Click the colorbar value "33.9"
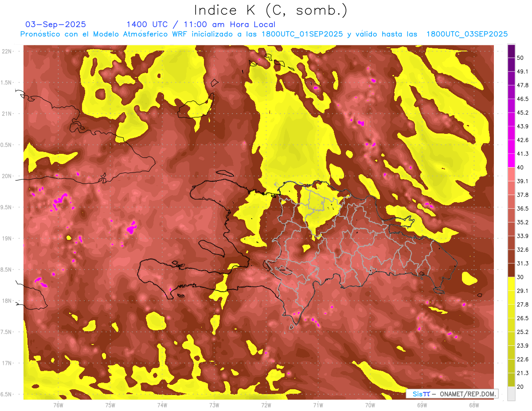 point(523,236)
